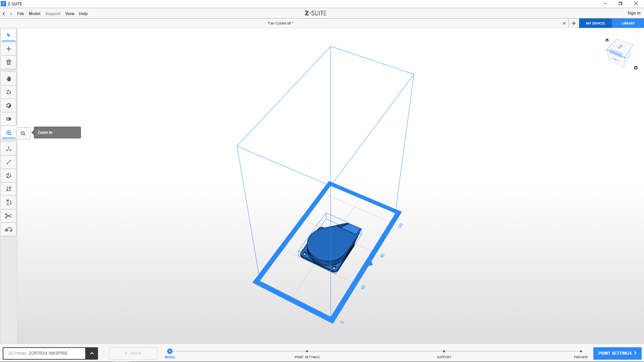
Task: Open view cube settings gear
Action: pyautogui.click(x=636, y=68)
